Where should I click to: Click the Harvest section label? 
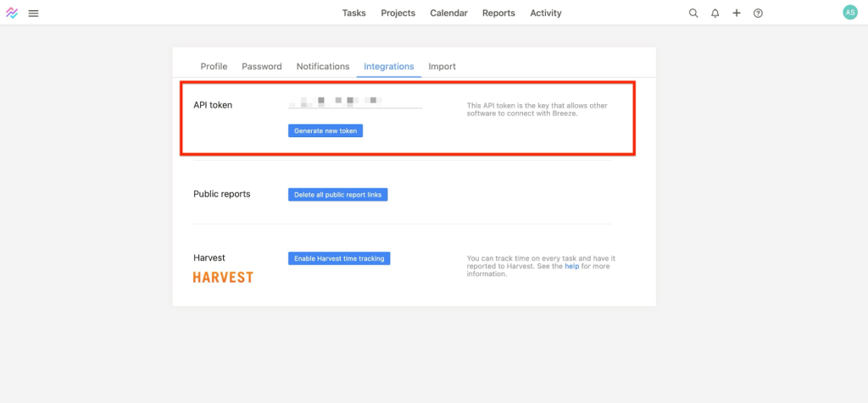pos(209,257)
